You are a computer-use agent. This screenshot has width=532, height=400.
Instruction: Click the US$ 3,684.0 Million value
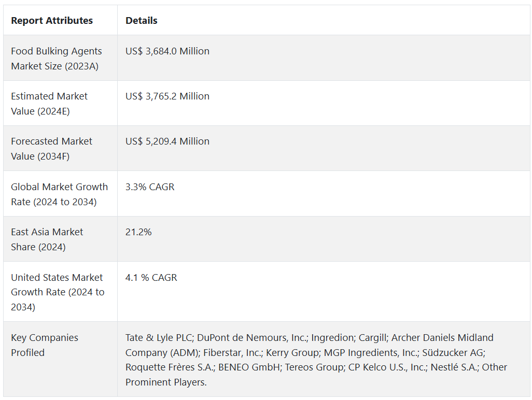click(x=167, y=51)
